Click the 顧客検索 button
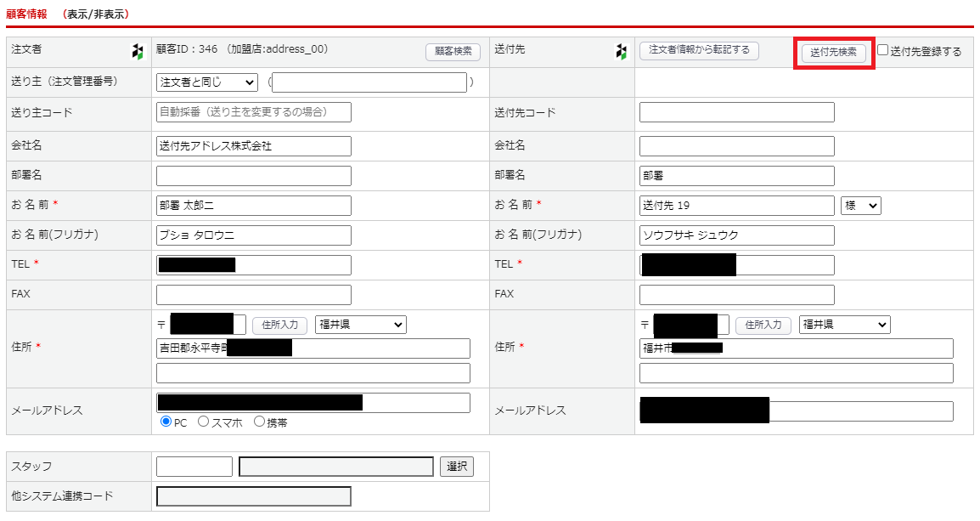This screenshot has height=521, width=980. click(453, 52)
